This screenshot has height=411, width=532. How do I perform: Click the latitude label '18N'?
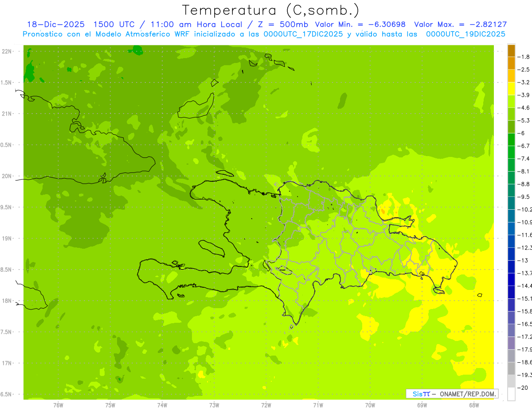point(6,301)
